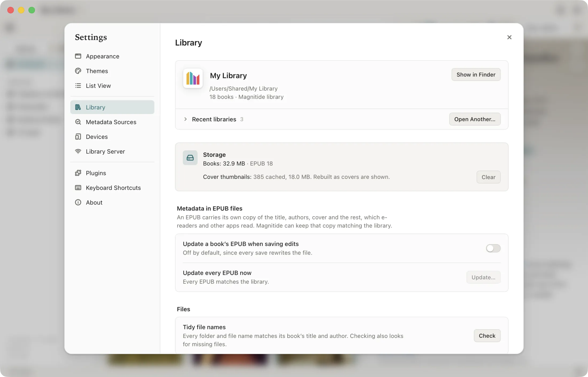Open the Metadata Sources section
Viewport: 588px width, 377px height.
tap(112, 122)
